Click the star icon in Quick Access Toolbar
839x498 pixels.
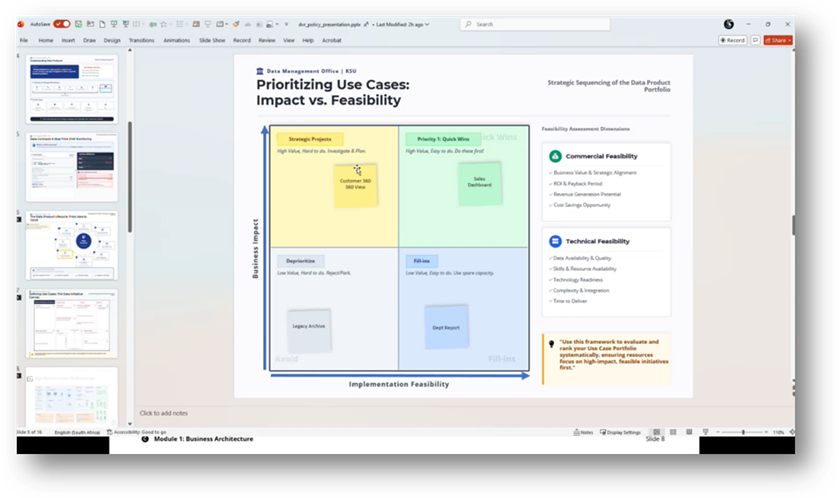point(164,24)
